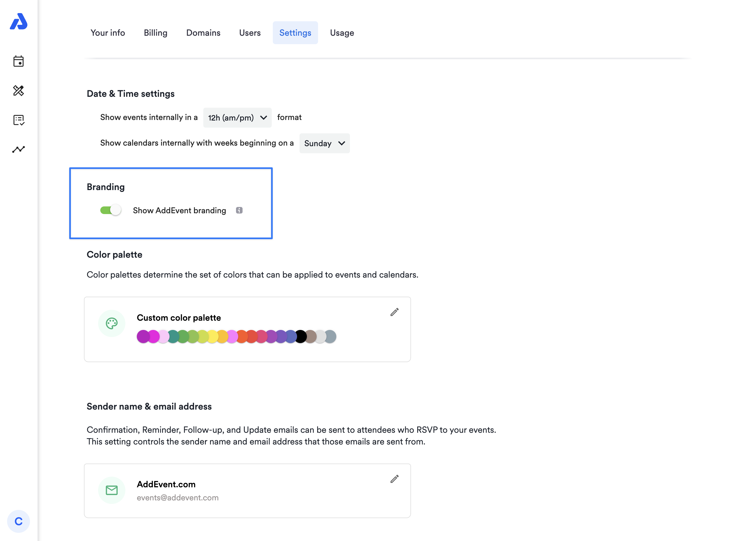The height and width of the screenshot is (541, 756).
Task: Open the calendar icon in sidebar
Action: (x=19, y=61)
